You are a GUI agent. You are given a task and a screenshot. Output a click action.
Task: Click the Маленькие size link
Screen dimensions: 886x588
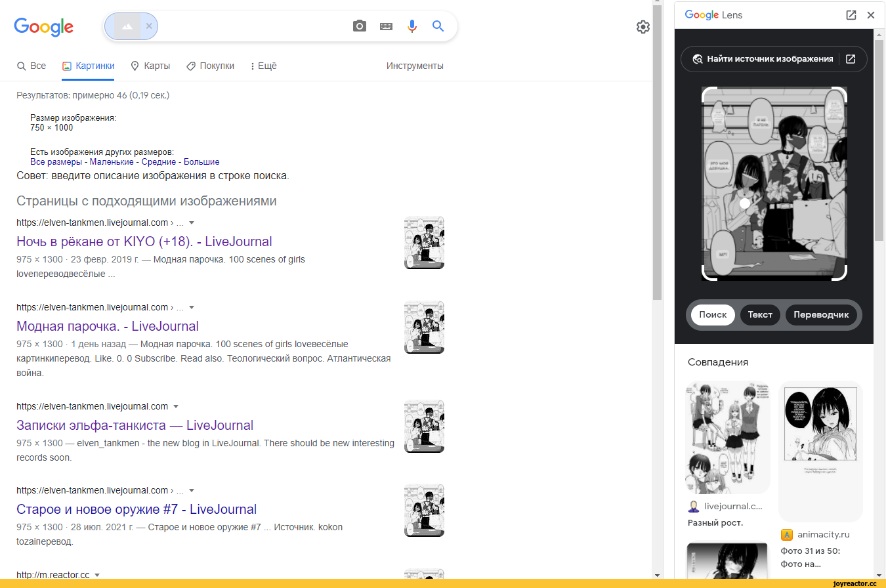tap(113, 161)
